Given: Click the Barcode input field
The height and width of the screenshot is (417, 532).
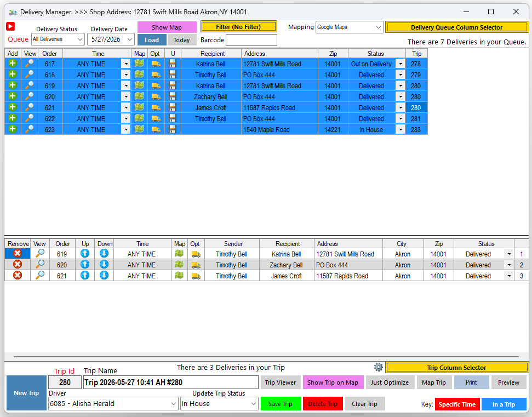Looking at the screenshot, I should click(x=251, y=40).
